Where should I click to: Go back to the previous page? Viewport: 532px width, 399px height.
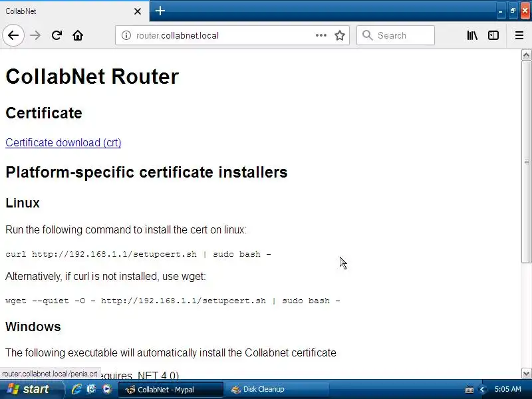pyautogui.click(x=13, y=35)
